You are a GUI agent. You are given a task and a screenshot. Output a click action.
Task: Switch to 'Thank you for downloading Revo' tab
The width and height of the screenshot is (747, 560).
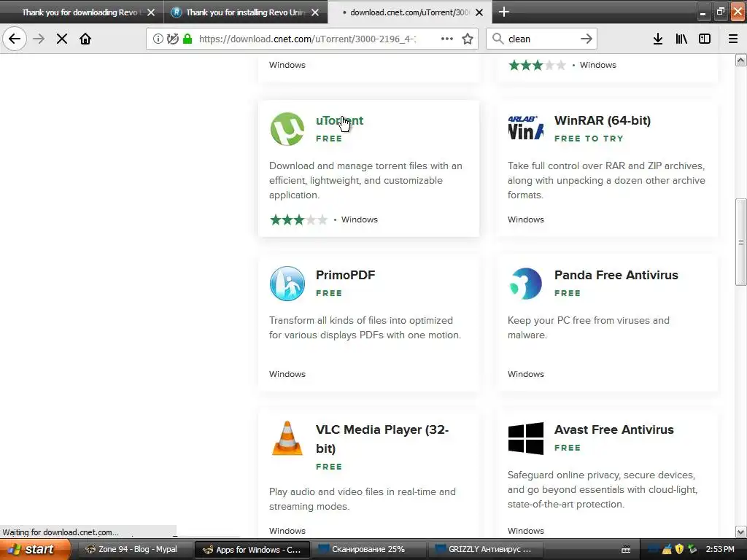click(80, 12)
